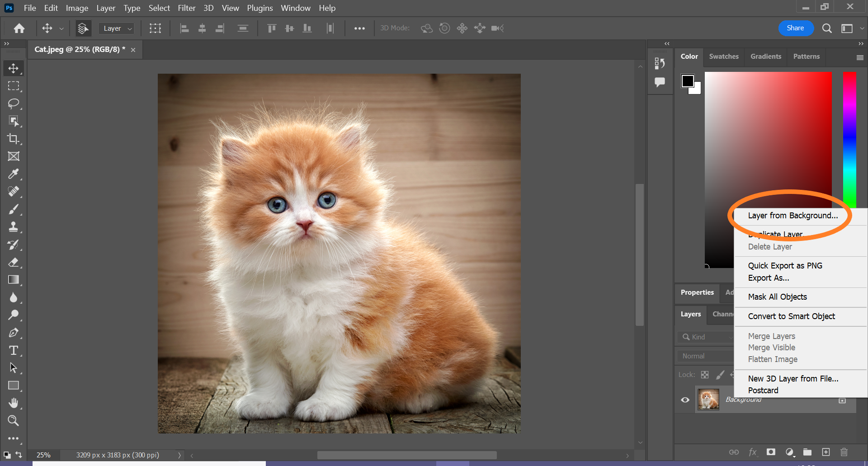This screenshot has height=466, width=868.
Task: Select the Brush tool
Action: [x=14, y=209]
